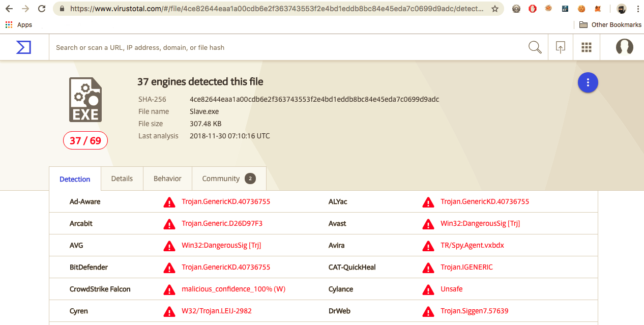Click the Arcabit Trojan.Generic.D26D97F3 result
The height and width of the screenshot is (325, 644).
[x=222, y=223]
